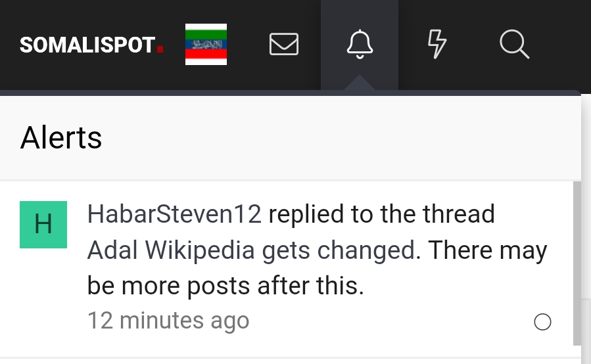591x364 pixels.
Task: Expand the account menu from flag avatar
Action: (x=206, y=44)
